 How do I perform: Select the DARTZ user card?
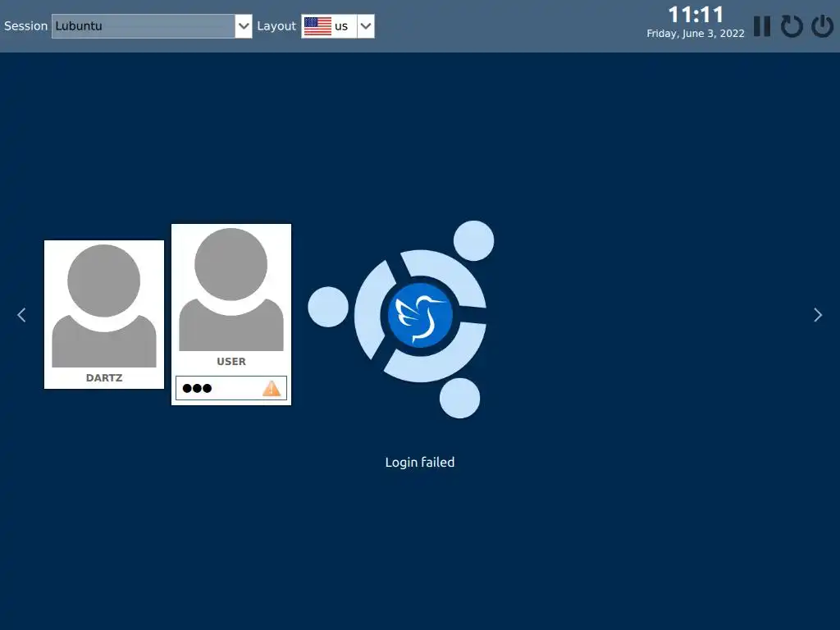pos(104,314)
